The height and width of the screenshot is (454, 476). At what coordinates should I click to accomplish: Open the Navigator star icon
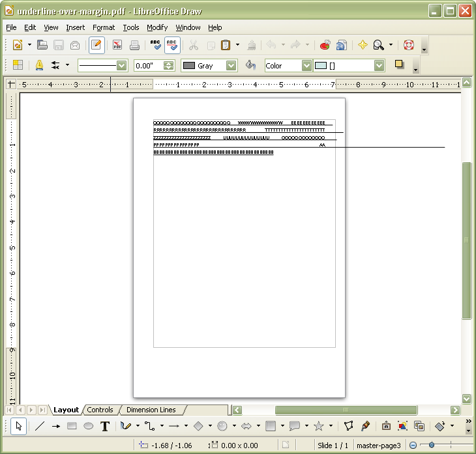point(363,45)
